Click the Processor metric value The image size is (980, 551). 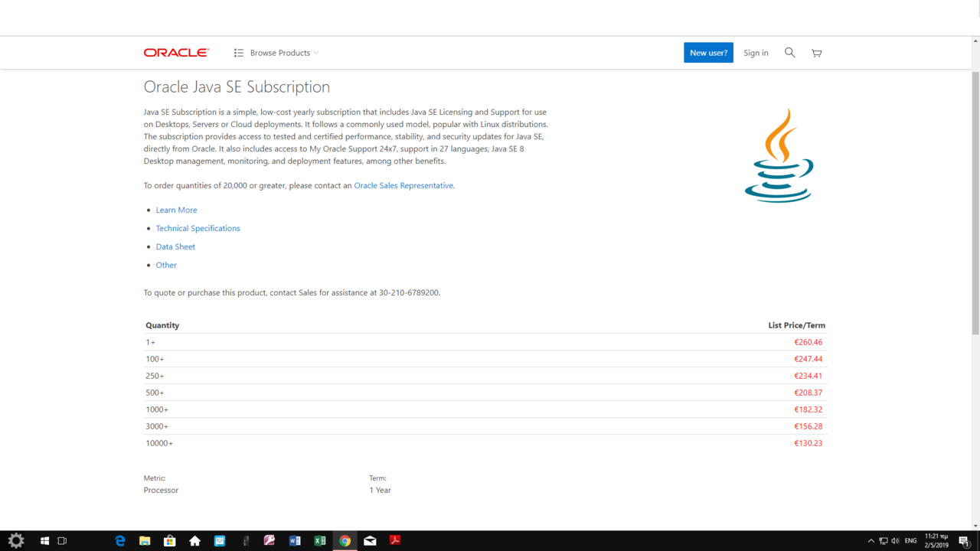(x=161, y=490)
